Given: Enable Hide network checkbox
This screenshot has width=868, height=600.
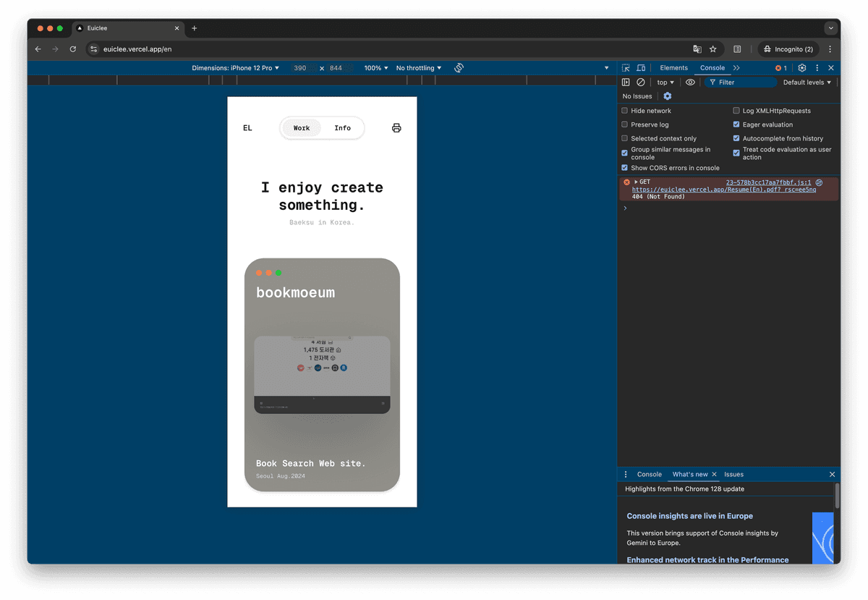Looking at the screenshot, I should [624, 111].
